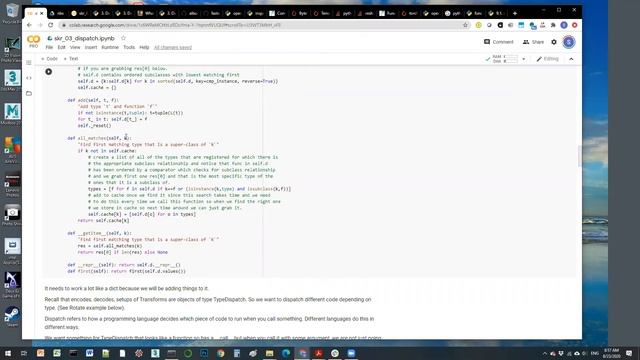Add a new Text cell
The width and height of the screenshot is (640, 360).
71,59
